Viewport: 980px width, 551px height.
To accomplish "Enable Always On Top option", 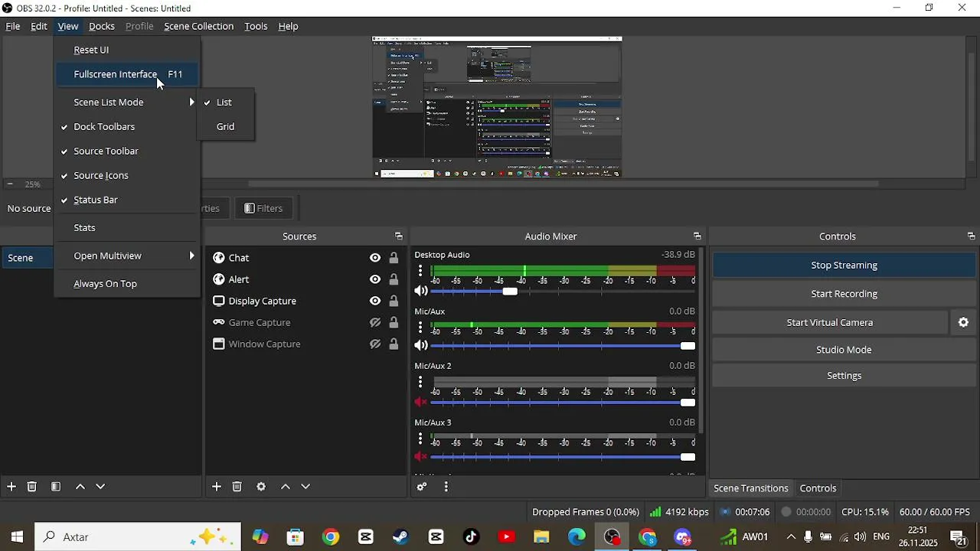I will coord(127,283).
